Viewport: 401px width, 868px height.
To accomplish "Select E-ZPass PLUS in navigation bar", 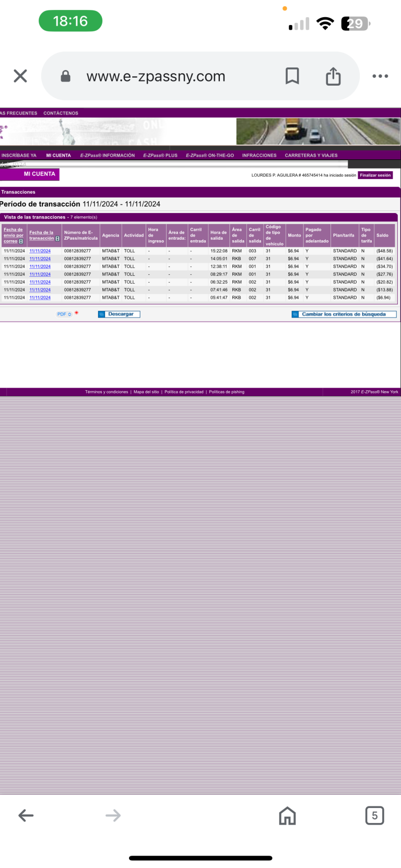I will click(x=160, y=156).
